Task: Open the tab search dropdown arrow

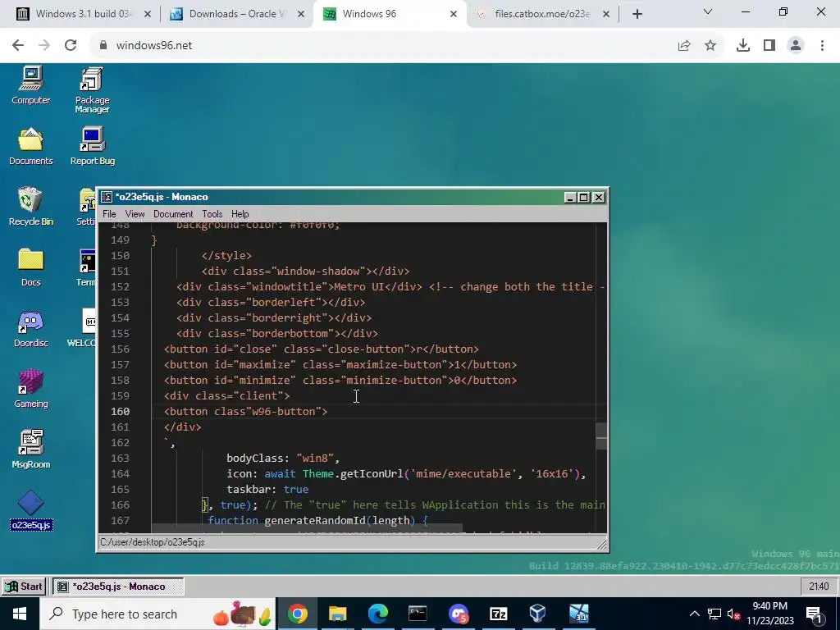Action: click(x=708, y=11)
